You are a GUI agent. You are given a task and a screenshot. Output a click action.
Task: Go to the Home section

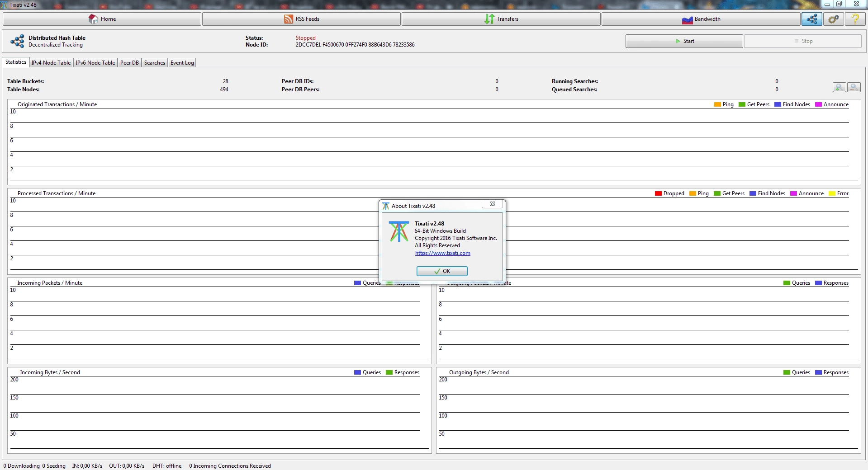click(102, 19)
